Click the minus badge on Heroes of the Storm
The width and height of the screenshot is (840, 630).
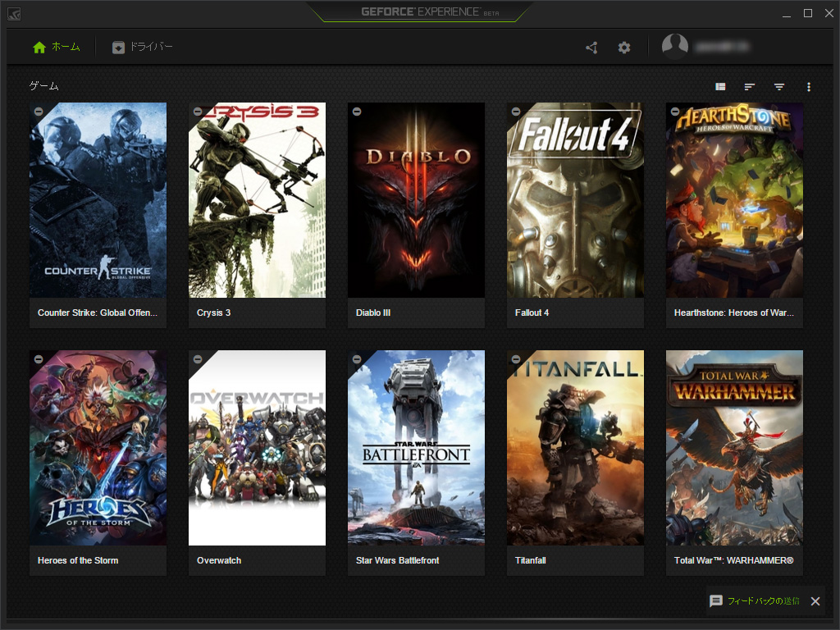click(x=38, y=359)
